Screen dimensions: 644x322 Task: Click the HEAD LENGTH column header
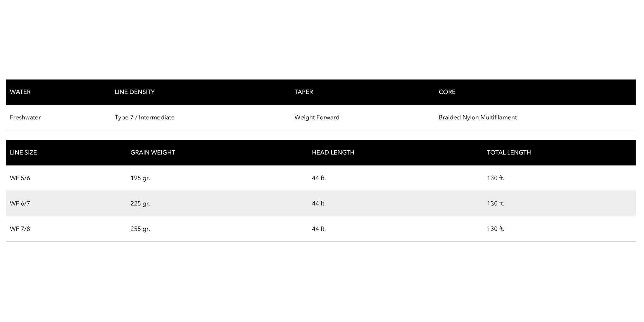(333, 153)
